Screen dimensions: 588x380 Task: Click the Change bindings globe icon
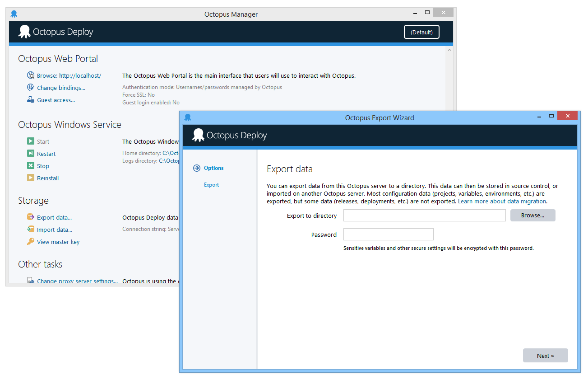[30, 88]
